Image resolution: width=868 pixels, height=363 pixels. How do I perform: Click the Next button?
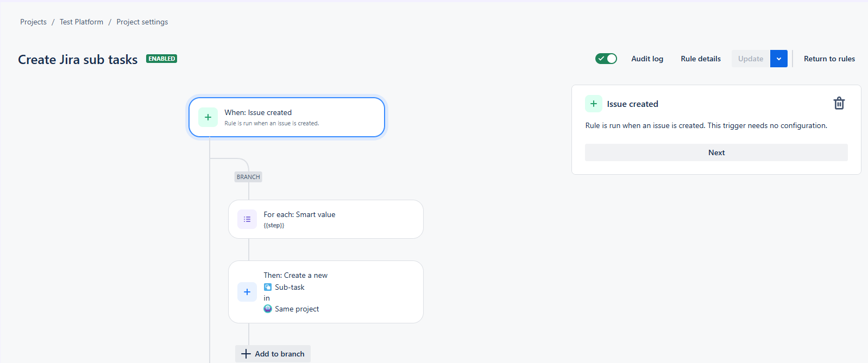click(x=716, y=152)
